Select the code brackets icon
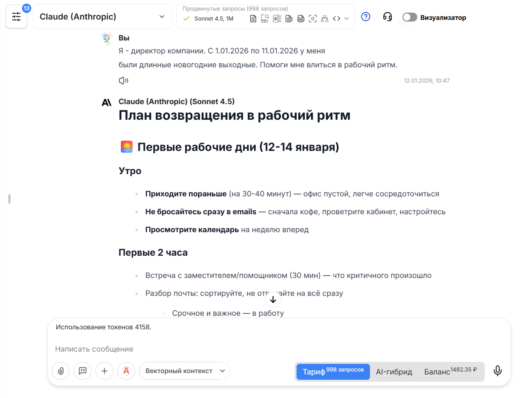This screenshot has height=398, width=532. click(x=337, y=18)
